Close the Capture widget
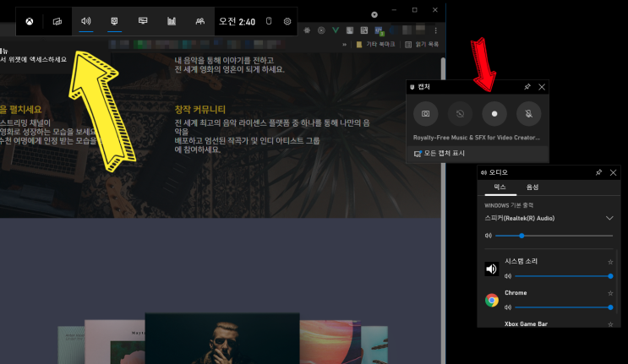The width and height of the screenshot is (628, 364). click(x=542, y=87)
